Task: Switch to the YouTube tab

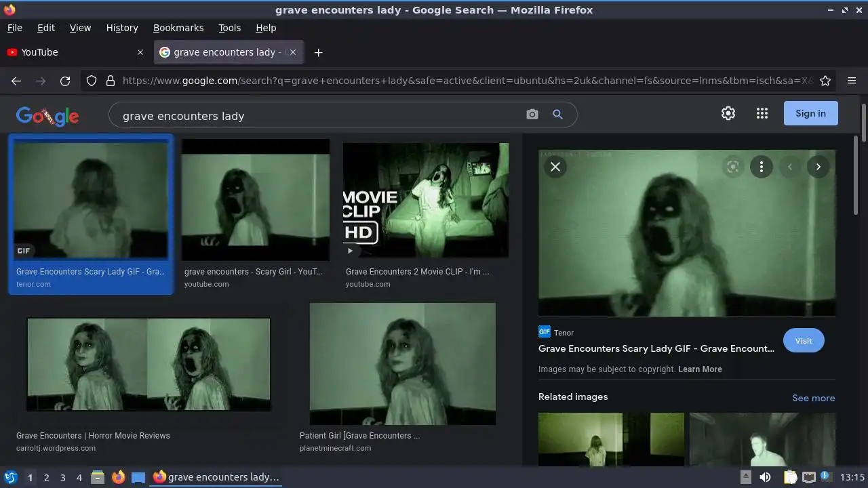Action: tap(76, 52)
